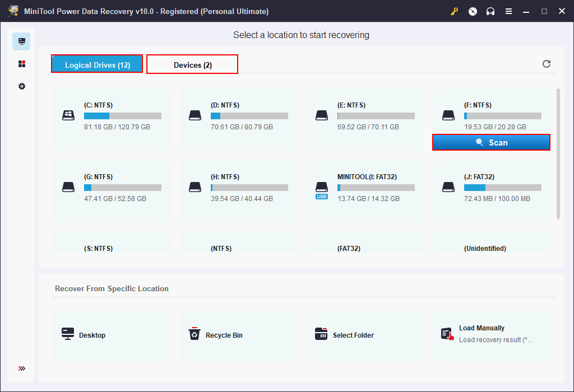The height and width of the screenshot is (392, 574).
Task: Select the unlabeled (FAT32) partition
Action: click(365, 242)
